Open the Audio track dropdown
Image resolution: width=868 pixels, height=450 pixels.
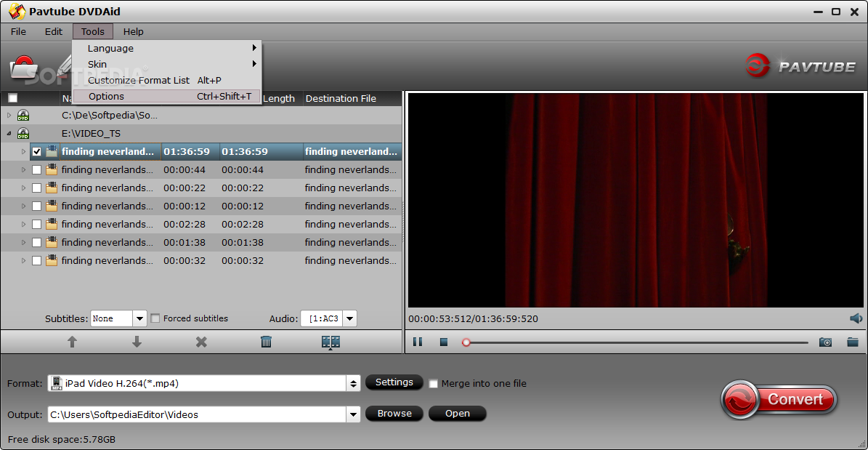pos(350,318)
